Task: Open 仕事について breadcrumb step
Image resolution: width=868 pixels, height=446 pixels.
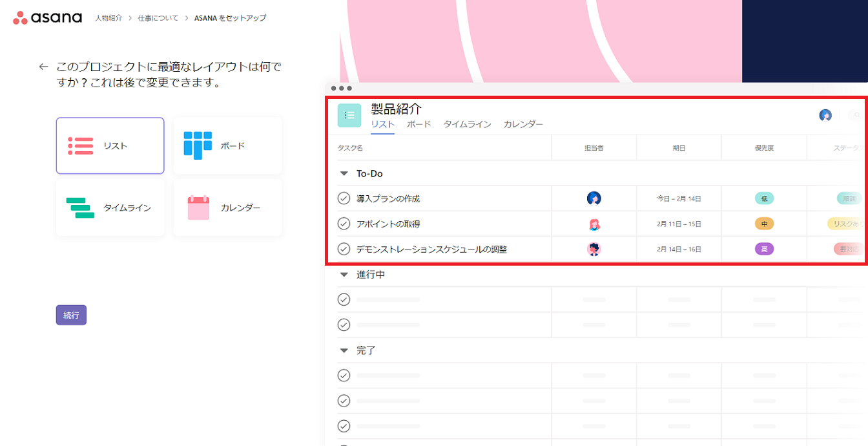Action: point(158,18)
